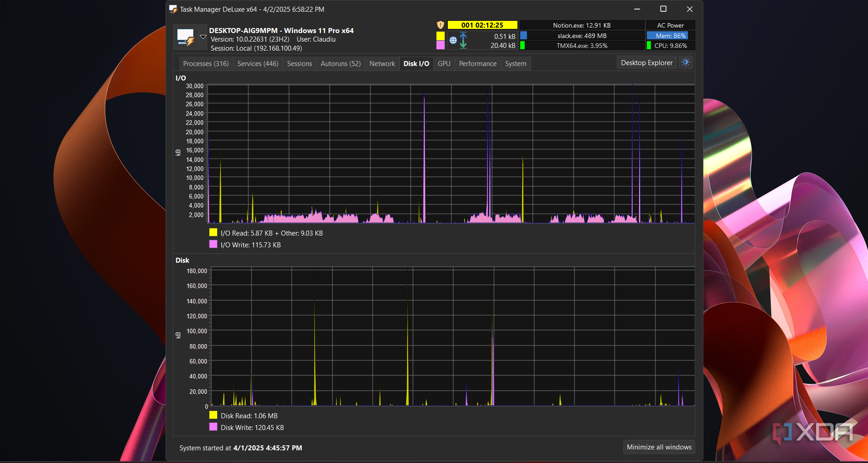Click the uptime counter 001 02:12:25

482,25
